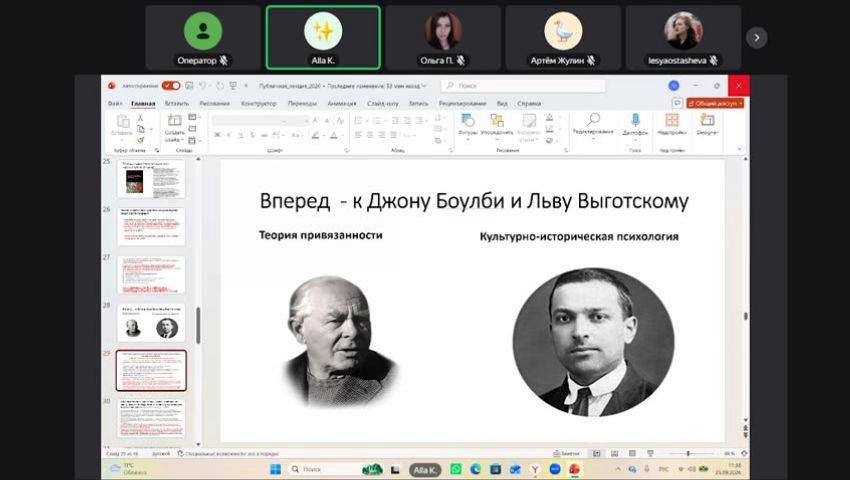Open the Файл menu

[115, 103]
